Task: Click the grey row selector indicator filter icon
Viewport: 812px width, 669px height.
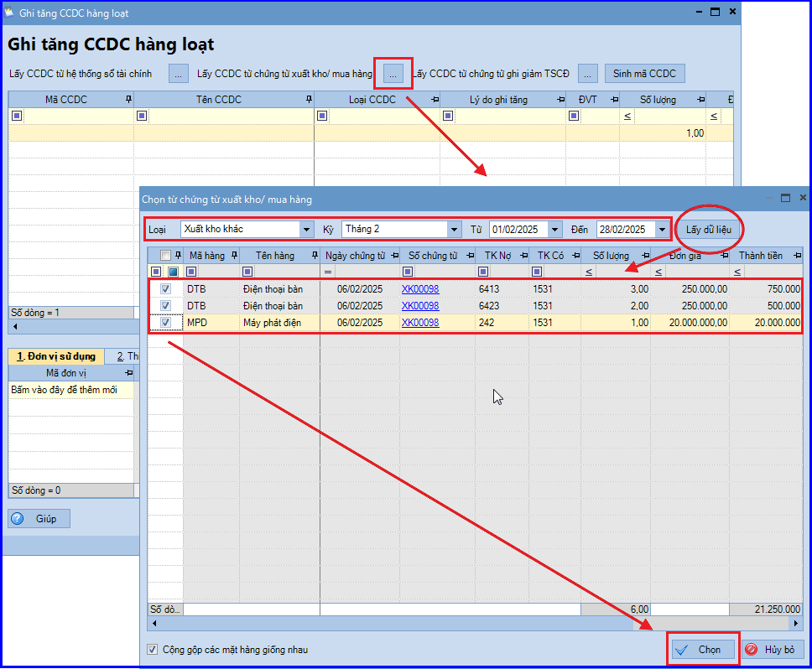Action: click(156, 272)
